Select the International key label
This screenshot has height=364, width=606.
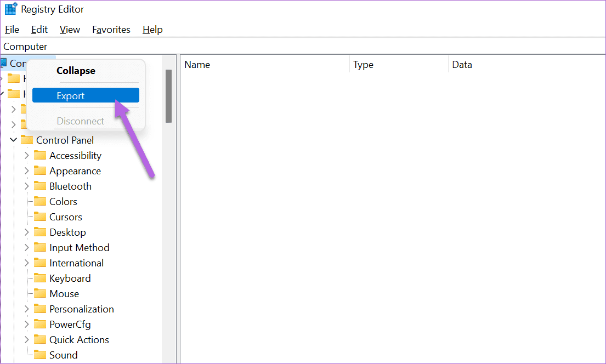point(77,263)
